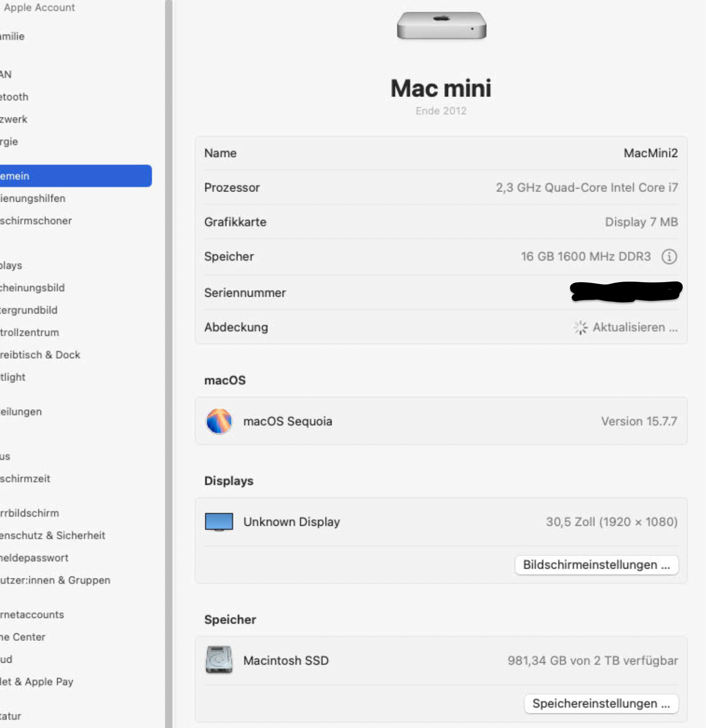Viewport: 706px width, 728px height.
Task: Select Anmeldepasswort in the sidebar
Action: pyautogui.click(x=34, y=558)
